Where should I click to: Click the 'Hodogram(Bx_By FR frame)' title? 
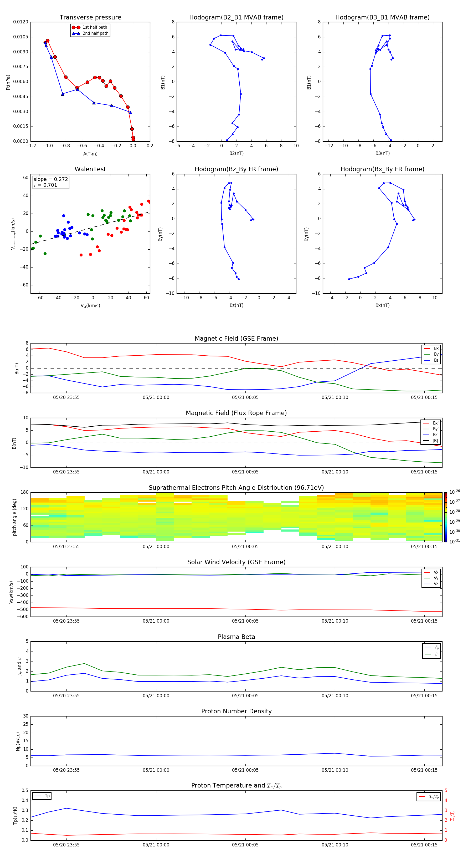tap(382, 169)
